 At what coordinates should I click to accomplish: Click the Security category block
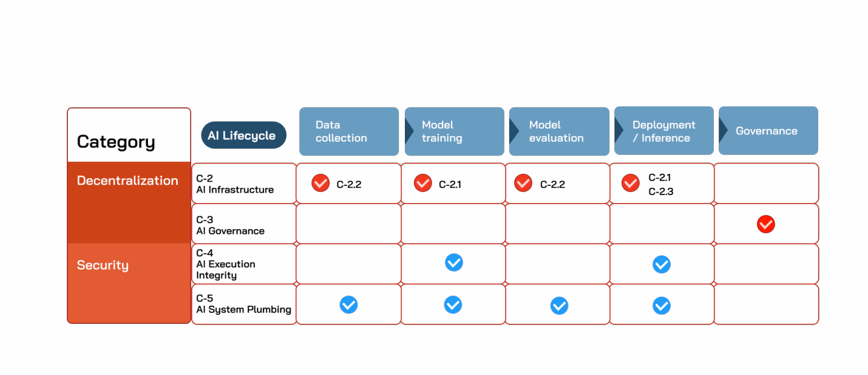[x=129, y=283]
